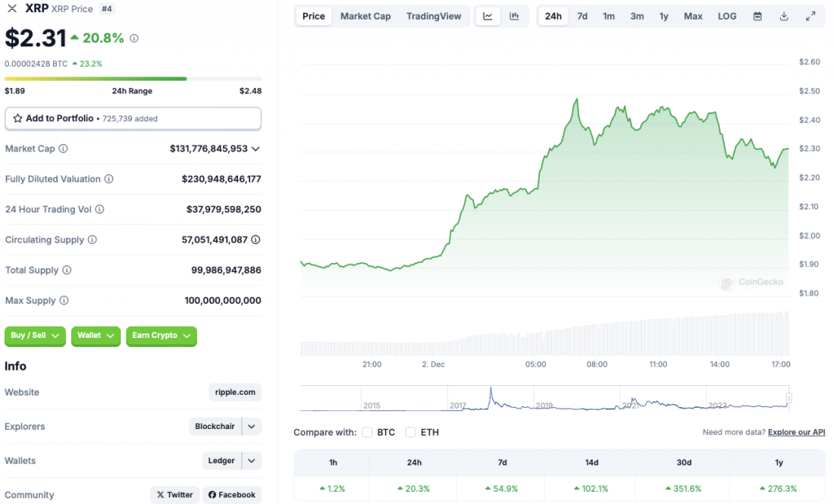Select the 24h time range

(x=553, y=16)
